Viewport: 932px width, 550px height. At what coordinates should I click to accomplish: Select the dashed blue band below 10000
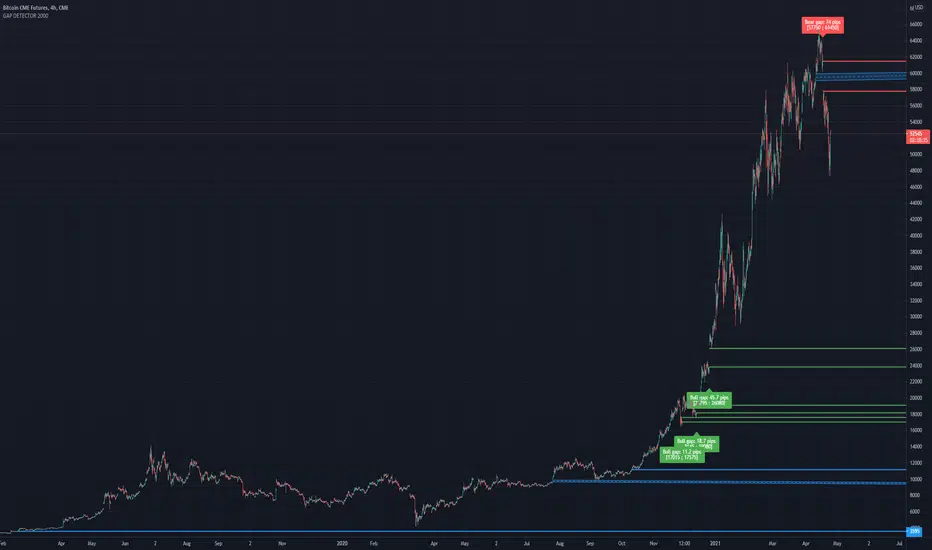tap(729, 482)
